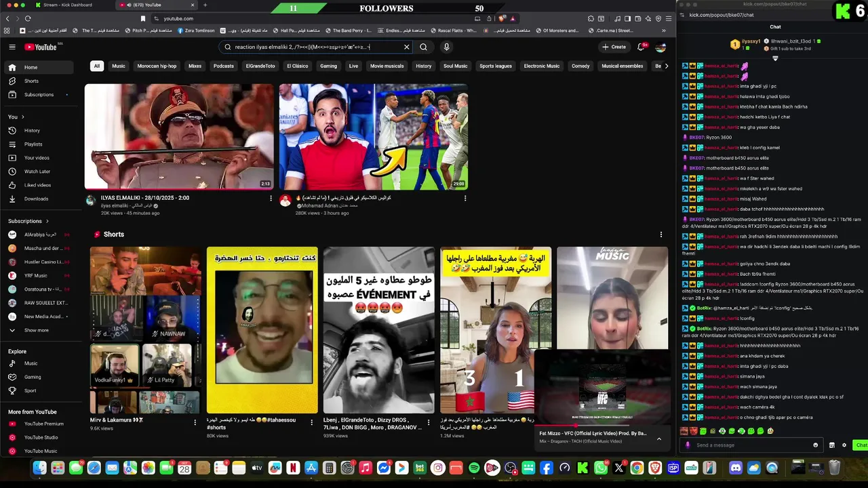Open AlArabiya subscription channel
The width and height of the screenshot is (868, 488).
point(39,235)
